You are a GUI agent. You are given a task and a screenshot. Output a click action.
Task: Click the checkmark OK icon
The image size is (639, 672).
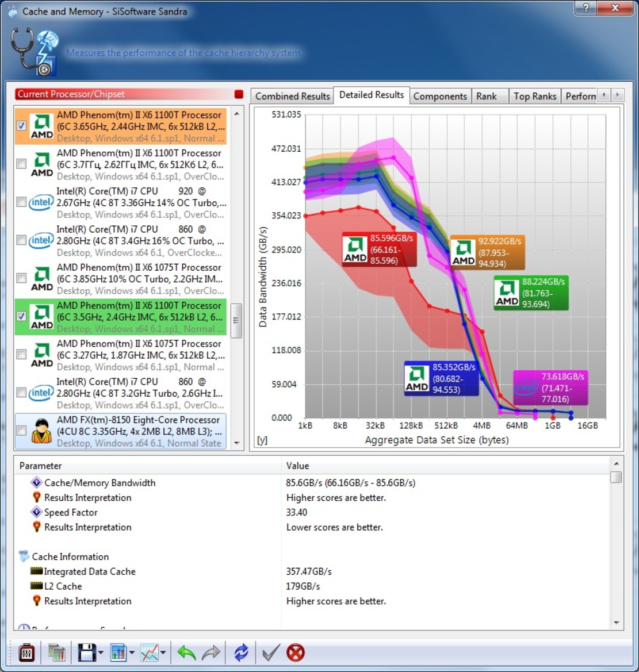coord(271,652)
